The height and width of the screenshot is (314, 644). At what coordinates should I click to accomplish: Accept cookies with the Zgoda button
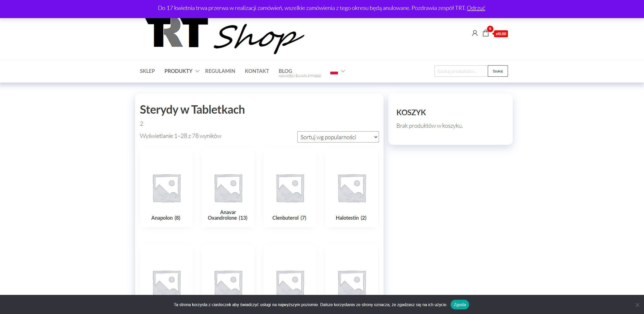(459, 305)
